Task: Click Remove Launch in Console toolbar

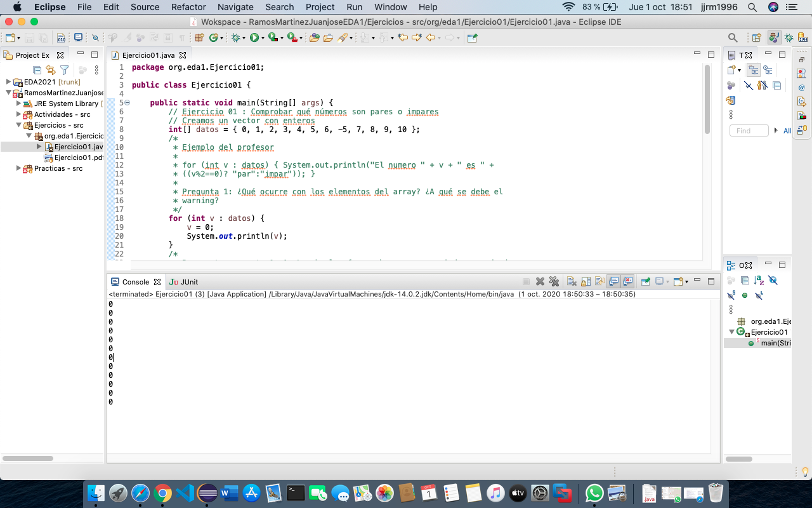Action: (540, 281)
